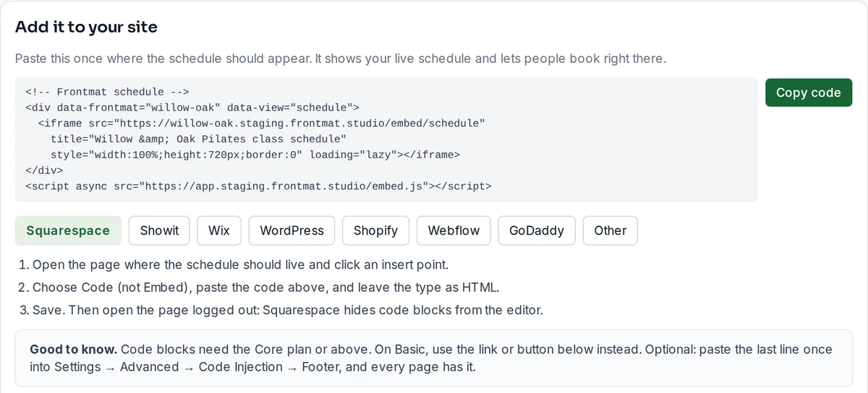
Task: Click the 'Add it to your site' heading
Action: click(x=86, y=27)
